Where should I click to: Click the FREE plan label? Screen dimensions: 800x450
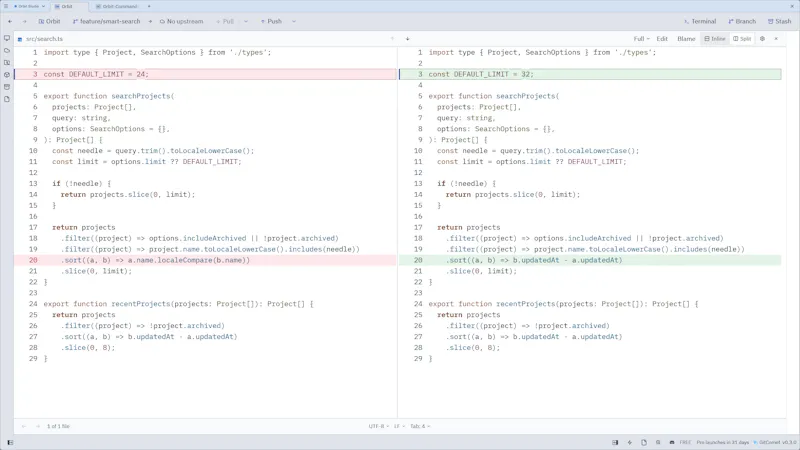click(685, 442)
